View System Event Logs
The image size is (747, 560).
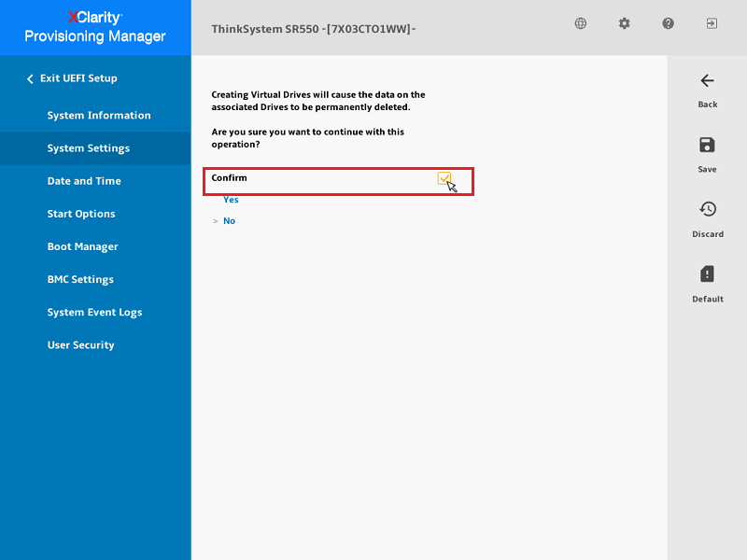94,313
